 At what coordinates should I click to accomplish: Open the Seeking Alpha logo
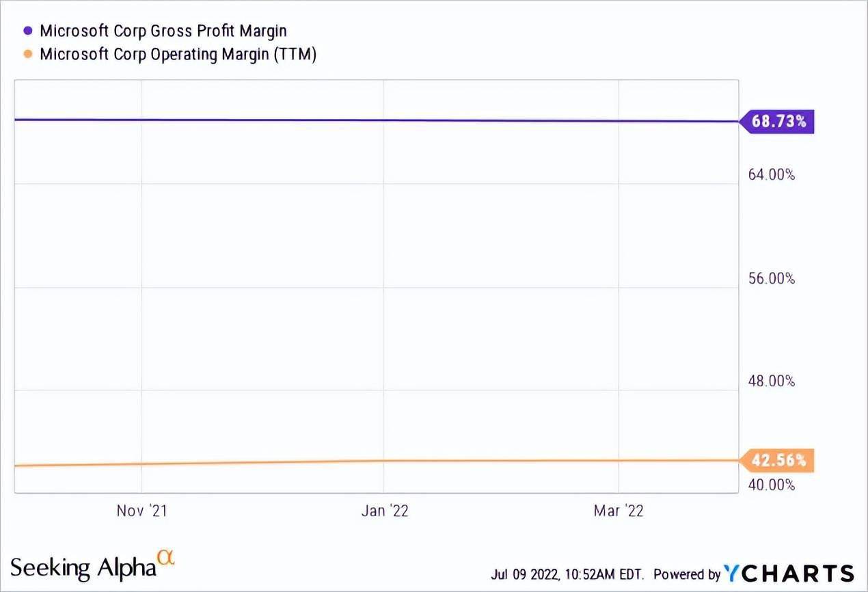pos(82,567)
